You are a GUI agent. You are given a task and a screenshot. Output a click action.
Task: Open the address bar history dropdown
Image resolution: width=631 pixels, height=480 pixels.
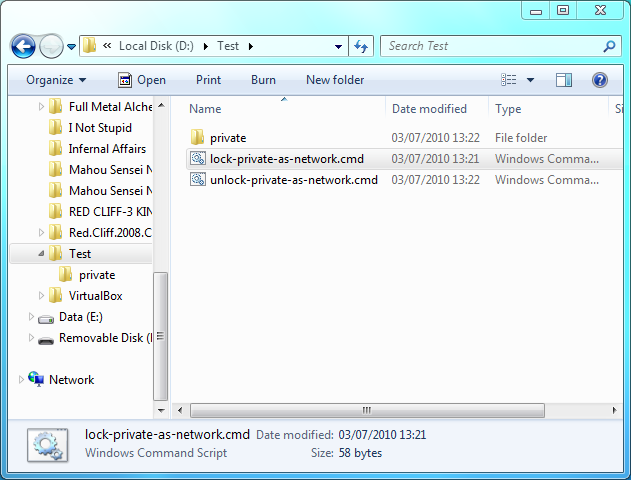338,47
